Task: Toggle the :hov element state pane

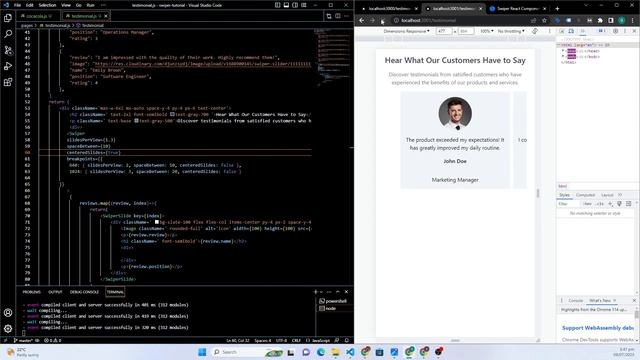Action: click(587, 204)
